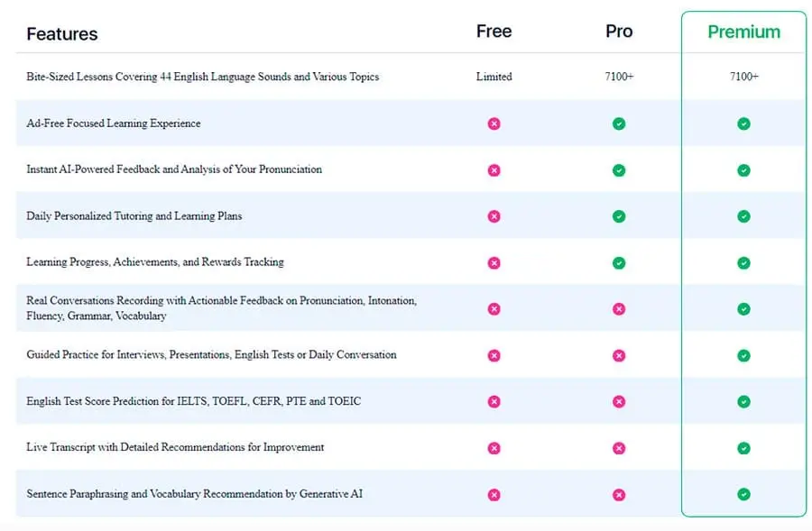Click Pro cross in English Test Score Prediction row
Screen dimensions: 812x531
[x=619, y=401]
